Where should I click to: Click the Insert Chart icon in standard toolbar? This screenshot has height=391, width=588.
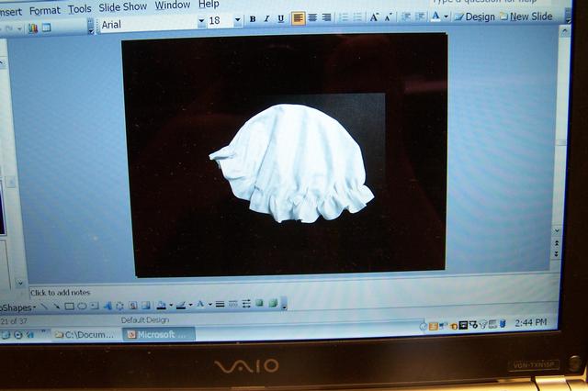[x=33, y=28]
